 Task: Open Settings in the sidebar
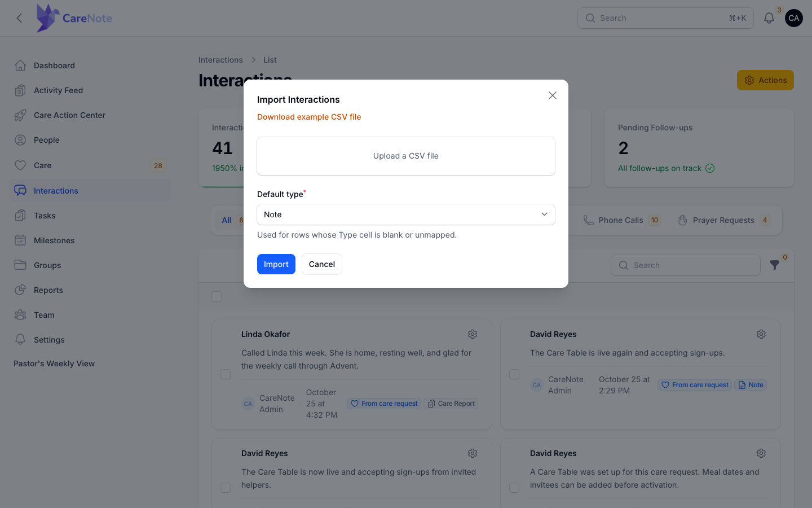(90, 340)
